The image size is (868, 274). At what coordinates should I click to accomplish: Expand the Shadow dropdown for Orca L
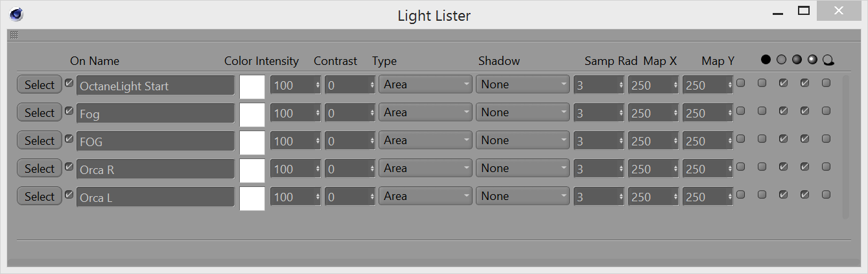pyautogui.click(x=522, y=196)
